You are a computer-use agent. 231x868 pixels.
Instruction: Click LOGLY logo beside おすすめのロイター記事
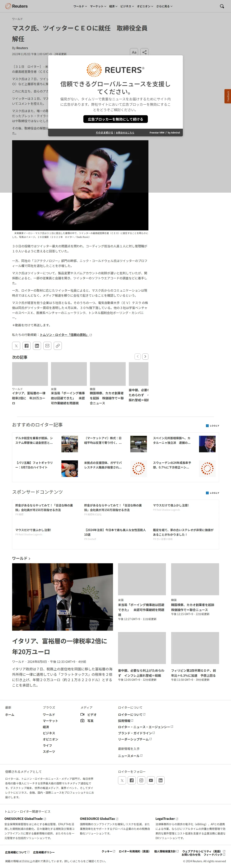coord(213,426)
